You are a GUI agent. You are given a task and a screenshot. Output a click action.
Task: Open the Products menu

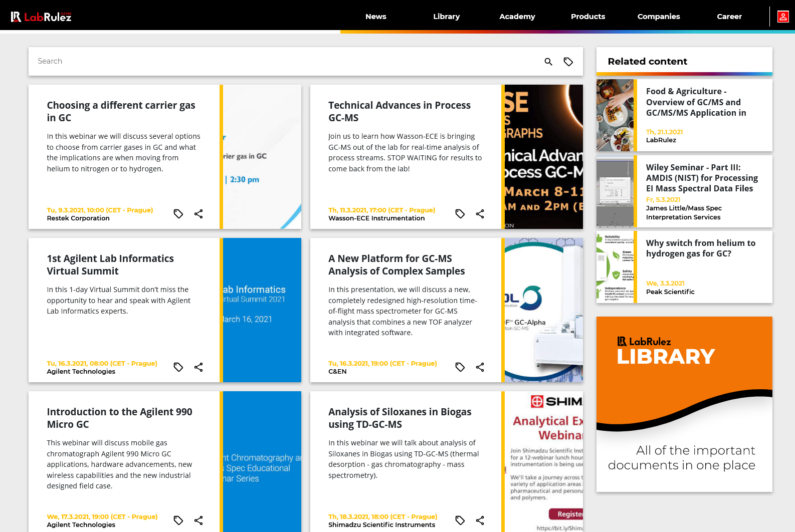click(x=588, y=17)
